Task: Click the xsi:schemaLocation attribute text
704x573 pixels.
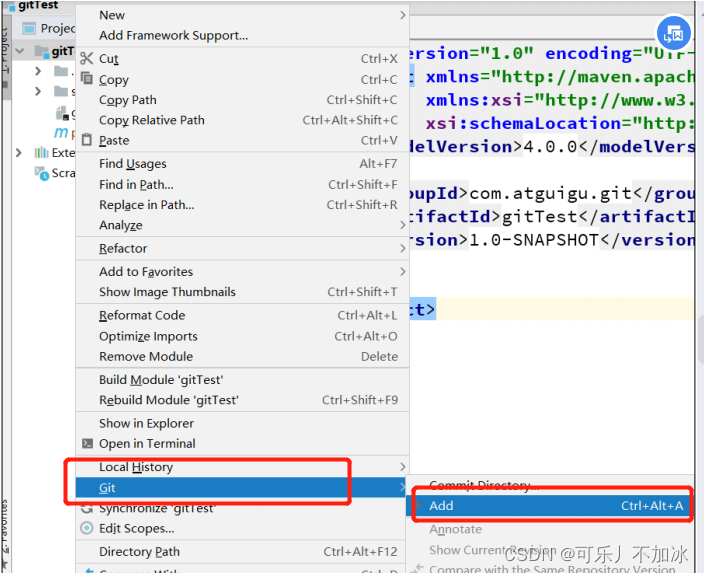Action: click(524, 123)
